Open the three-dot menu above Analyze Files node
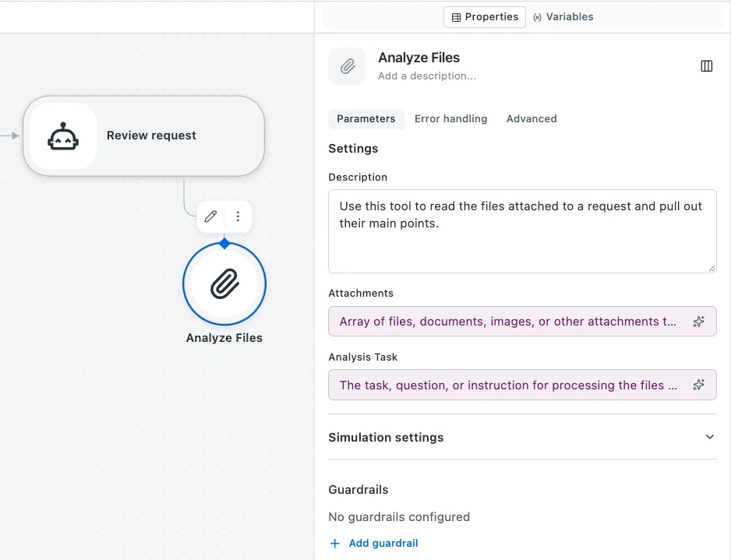The image size is (731, 560). (x=238, y=217)
